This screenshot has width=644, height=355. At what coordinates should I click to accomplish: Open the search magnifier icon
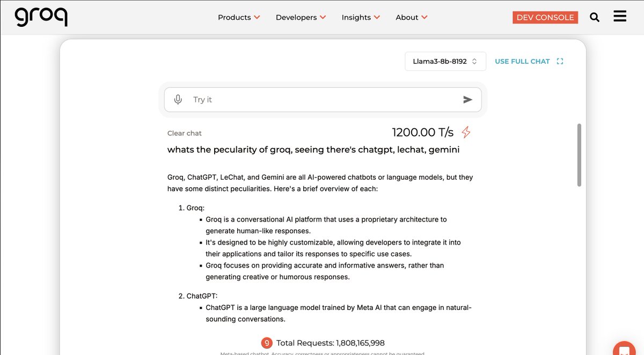[x=595, y=17]
